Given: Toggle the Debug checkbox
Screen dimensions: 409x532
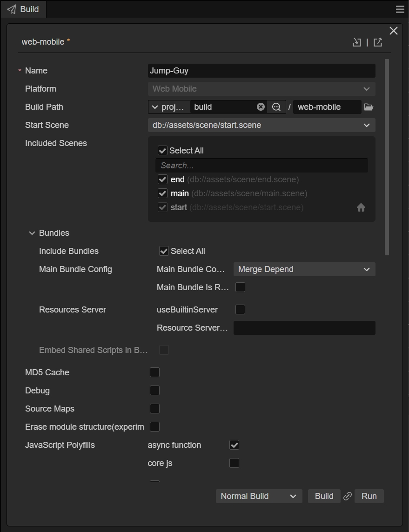Looking at the screenshot, I should pos(154,391).
